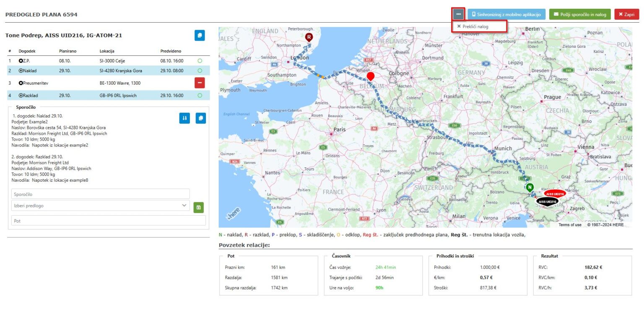This screenshot has width=644, height=313.
Task: Save the template with green disk icon
Action: tap(198, 207)
